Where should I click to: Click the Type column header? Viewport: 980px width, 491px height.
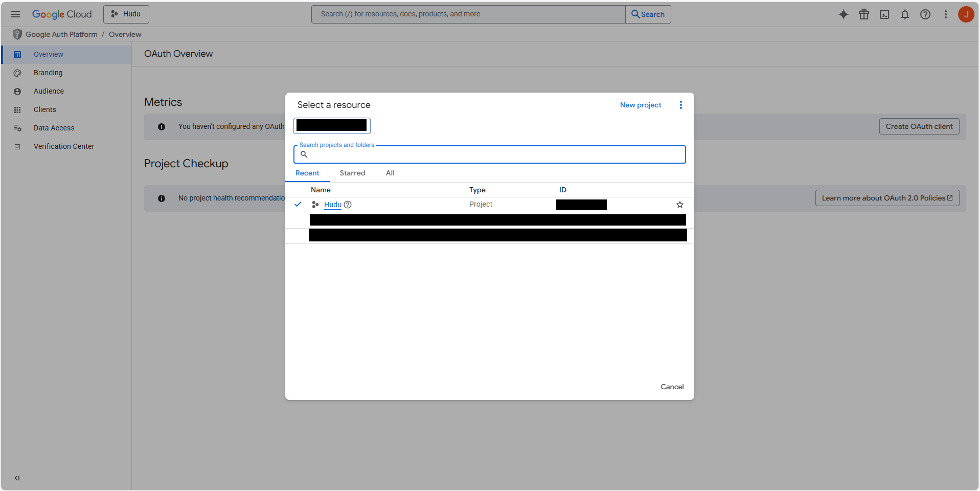[x=477, y=190]
